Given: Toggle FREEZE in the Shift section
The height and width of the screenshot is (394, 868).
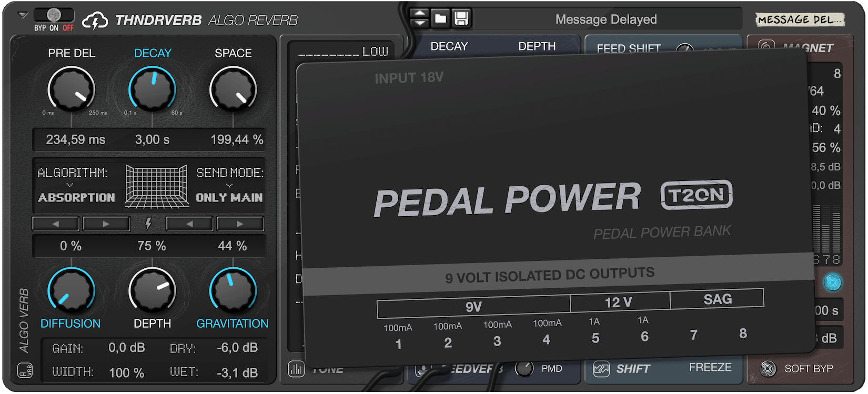Looking at the screenshot, I should coord(710,367).
